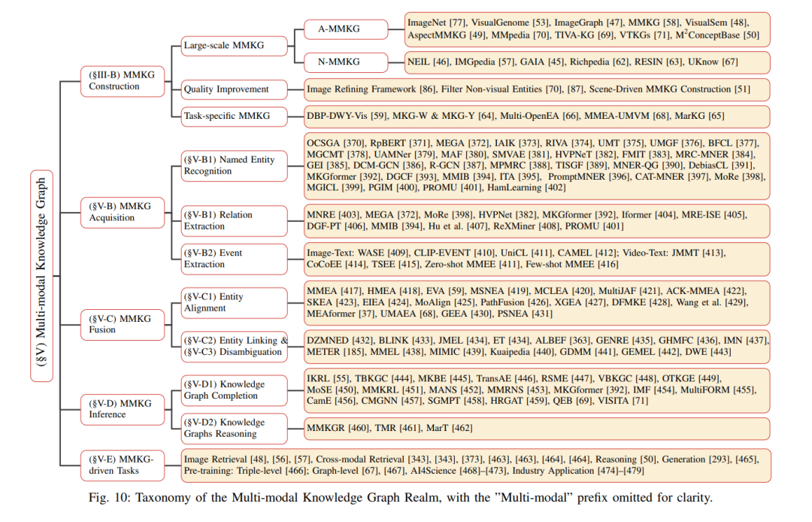Click the Task-specific MMKG box
This screenshot has height=522, width=812.
[x=234, y=116]
